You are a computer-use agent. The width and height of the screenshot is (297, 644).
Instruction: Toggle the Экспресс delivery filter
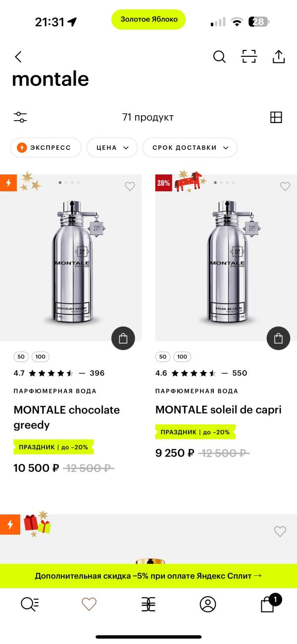(x=46, y=147)
